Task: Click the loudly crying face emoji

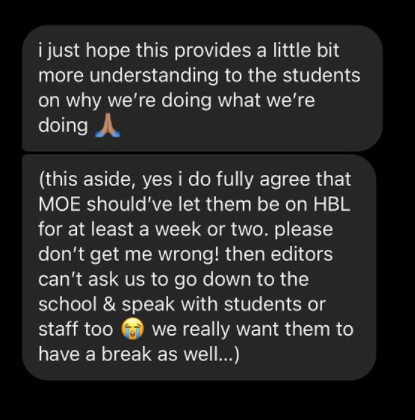Action: tap(132, 329)
